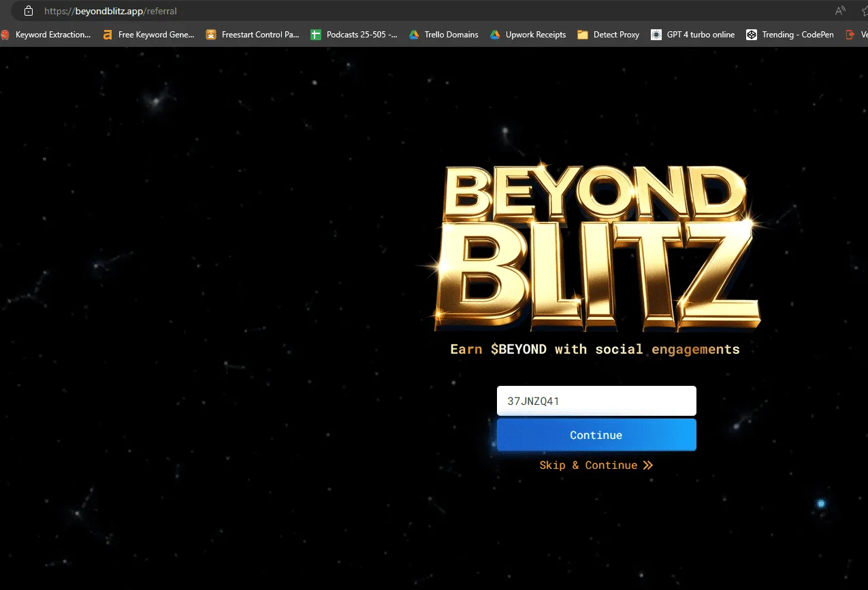Open Upwork Receipts bookmark
The height and width of the screenshot is (590, 868).
528,35
